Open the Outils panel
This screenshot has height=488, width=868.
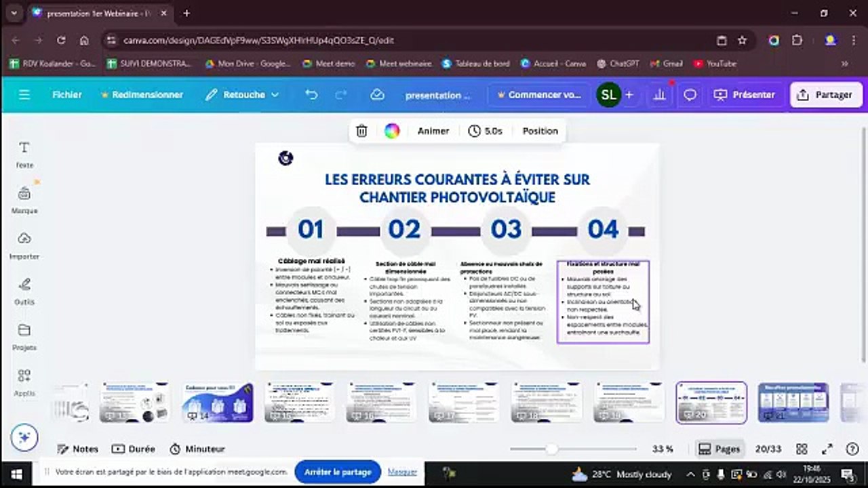click(x=24, y=291)
